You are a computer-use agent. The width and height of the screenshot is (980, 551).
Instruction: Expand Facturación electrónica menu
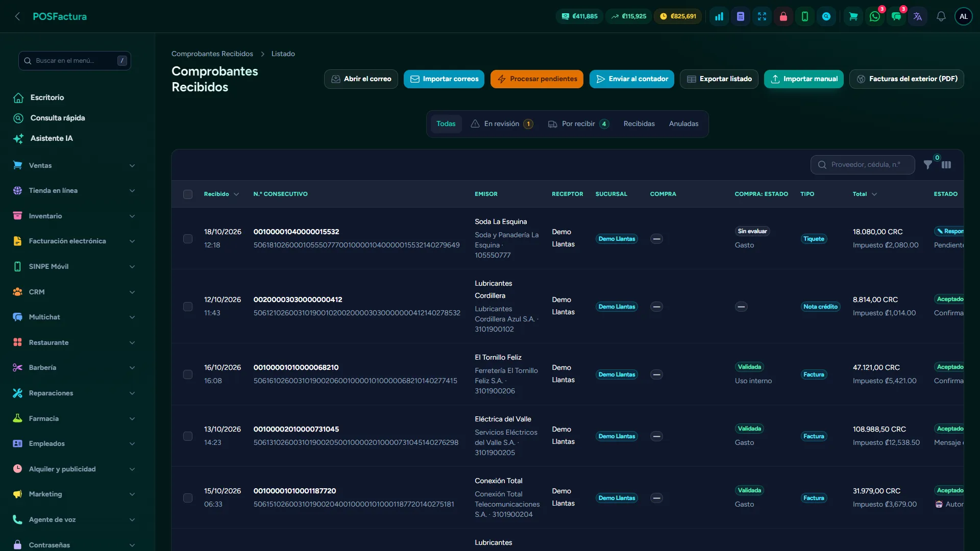pyautogui.click(x=75, y=241)
